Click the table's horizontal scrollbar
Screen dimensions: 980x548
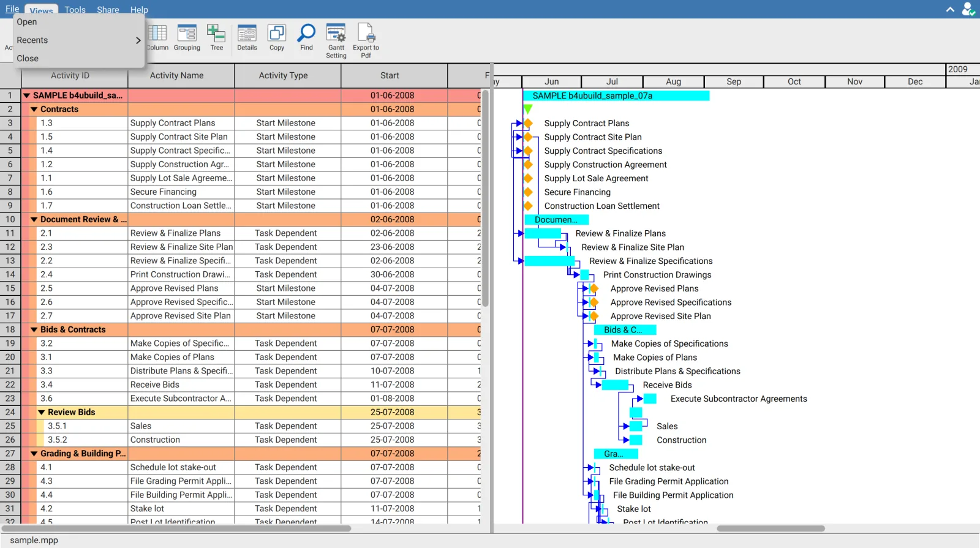176,528
